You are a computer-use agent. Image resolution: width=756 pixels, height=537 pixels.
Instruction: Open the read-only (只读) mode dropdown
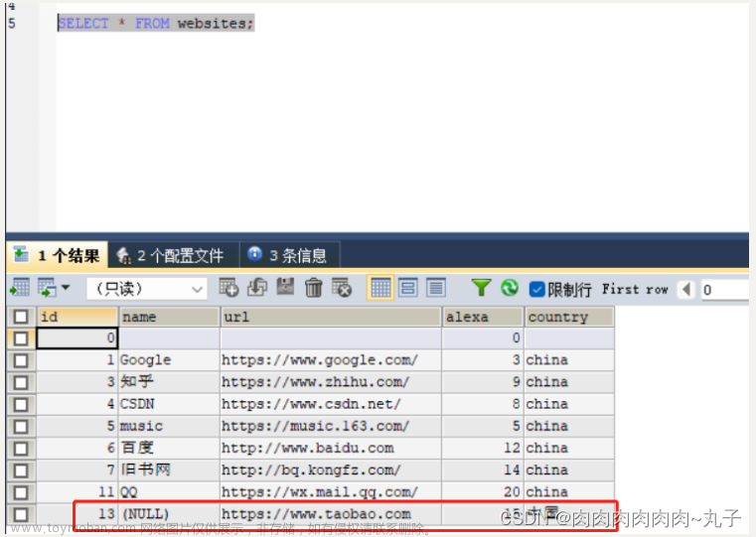(x=147, y=289)
